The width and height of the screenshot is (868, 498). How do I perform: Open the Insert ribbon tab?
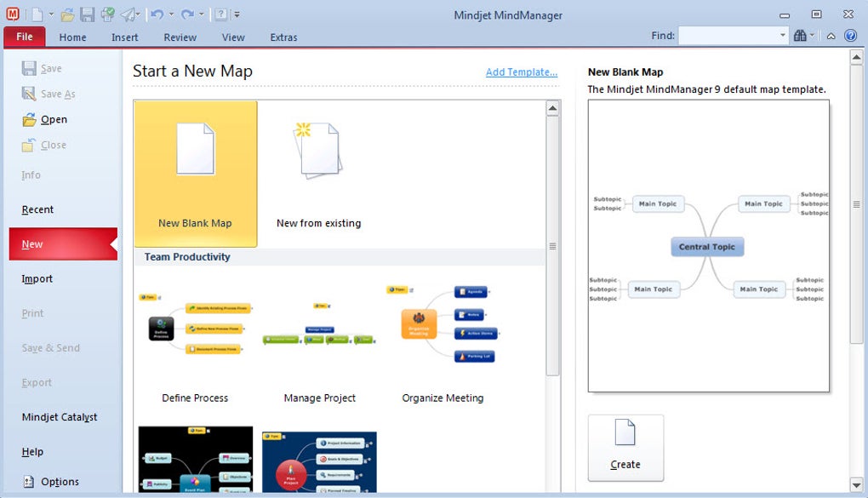tap(124, 37)
